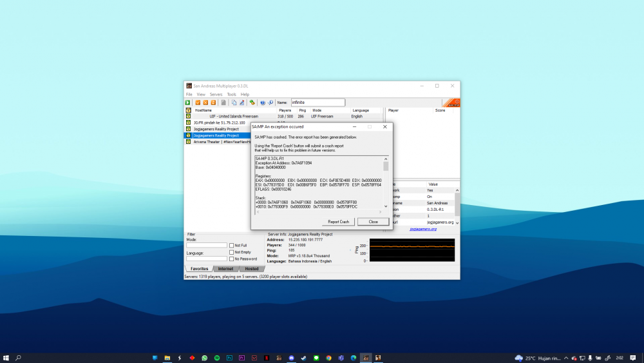Click crash report scroll down arrow
Image resolution: width=644 pixels, height=363 pixels.
(386, 206)
